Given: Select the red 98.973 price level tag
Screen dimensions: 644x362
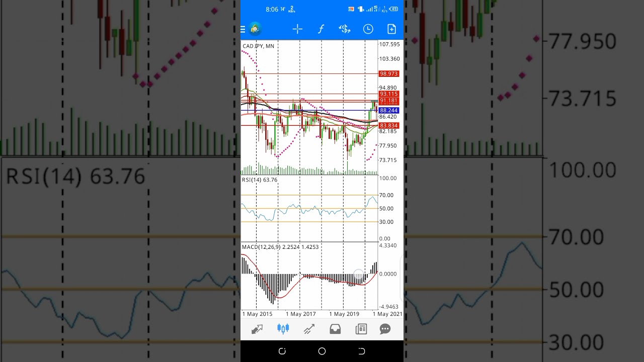Looking at the screenshot, I should click(389, 74).
